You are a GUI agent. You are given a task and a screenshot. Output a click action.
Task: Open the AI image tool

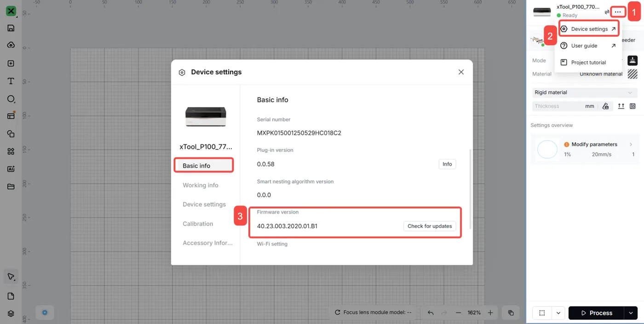click(11, 169)
